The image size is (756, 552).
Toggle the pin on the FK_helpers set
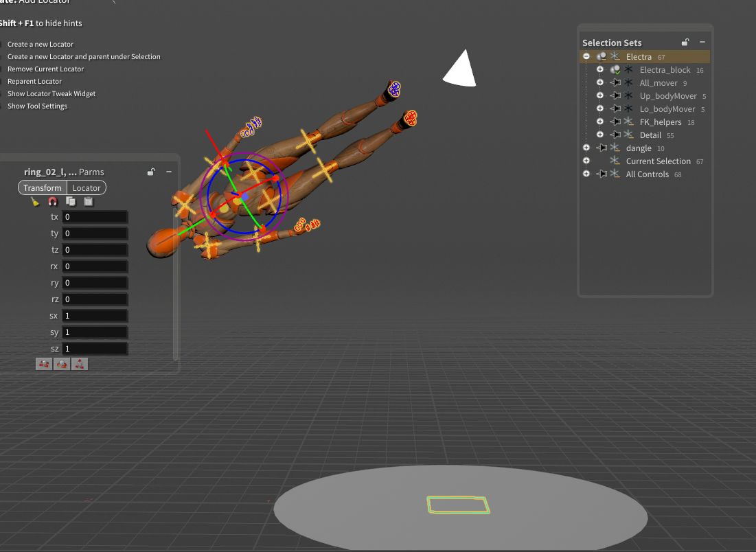point(615,122)
